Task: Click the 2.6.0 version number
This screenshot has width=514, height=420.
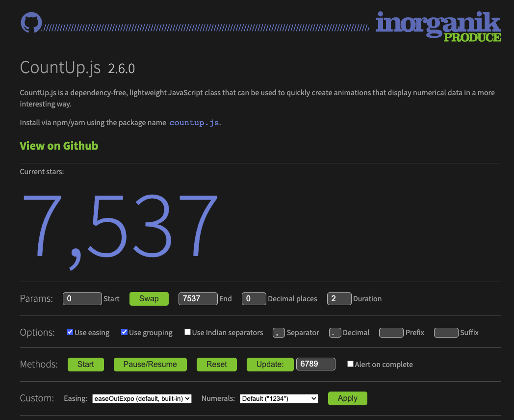Action: tap(121, 69)
